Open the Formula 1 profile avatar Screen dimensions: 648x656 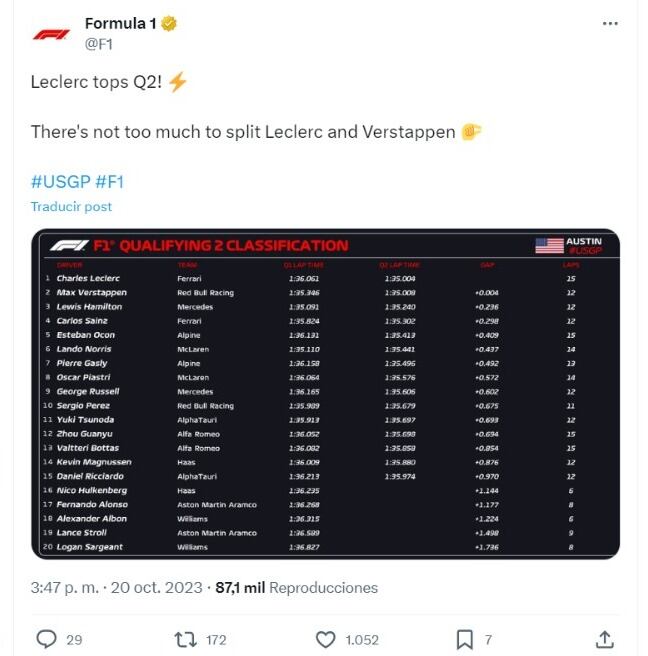[51, 33]
